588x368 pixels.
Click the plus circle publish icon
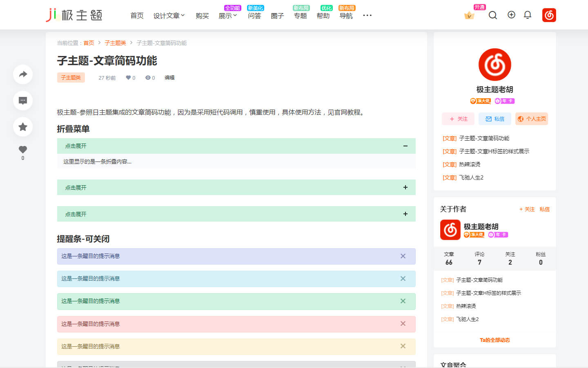click(x=511, y=15)
